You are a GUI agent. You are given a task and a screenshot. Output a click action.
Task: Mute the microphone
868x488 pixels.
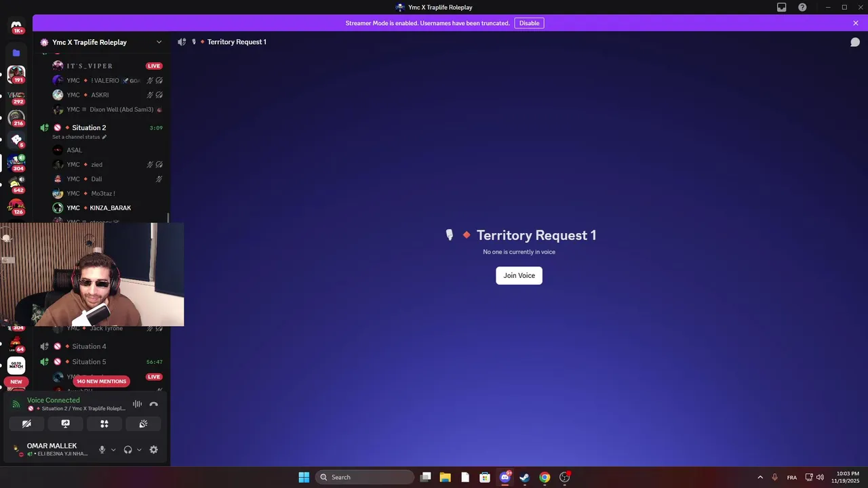(102, 449)
